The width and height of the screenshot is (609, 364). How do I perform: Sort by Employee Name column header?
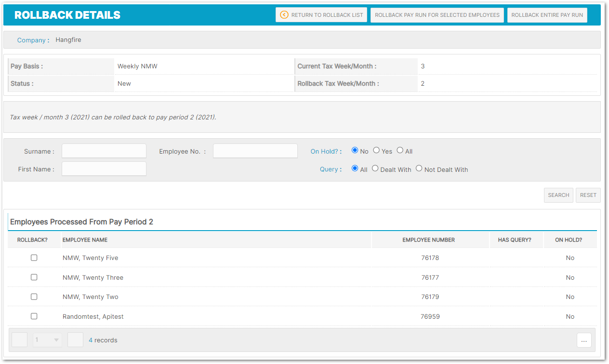click(85, 240)
